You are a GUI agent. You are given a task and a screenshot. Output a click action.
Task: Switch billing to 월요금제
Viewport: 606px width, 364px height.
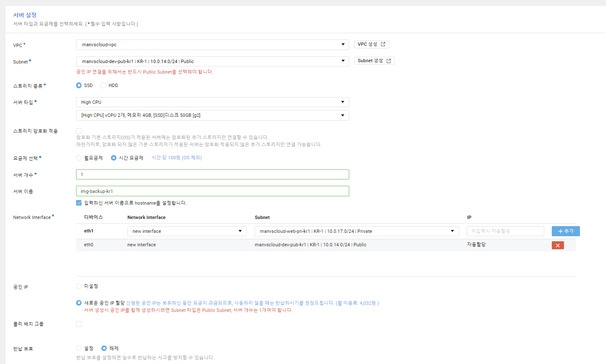(79, 158)
